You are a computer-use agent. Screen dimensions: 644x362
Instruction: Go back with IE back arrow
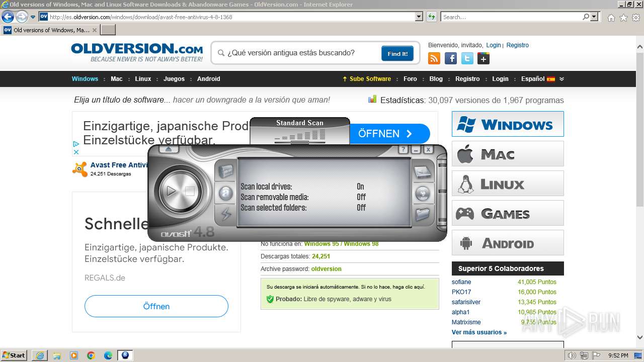[8, 17]
